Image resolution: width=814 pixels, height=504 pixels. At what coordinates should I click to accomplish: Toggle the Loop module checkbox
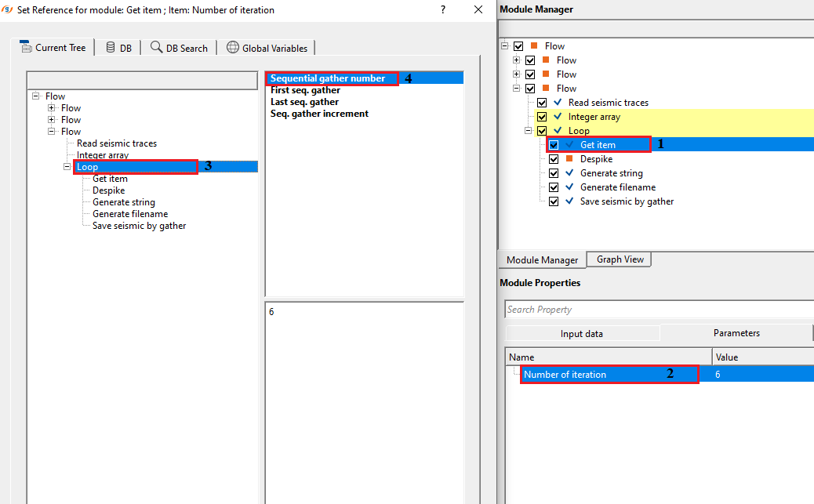(x=542, y=131)
